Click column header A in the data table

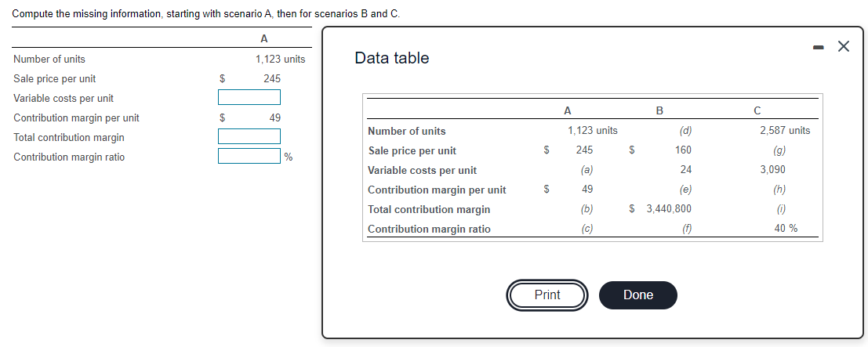(568, 110)
